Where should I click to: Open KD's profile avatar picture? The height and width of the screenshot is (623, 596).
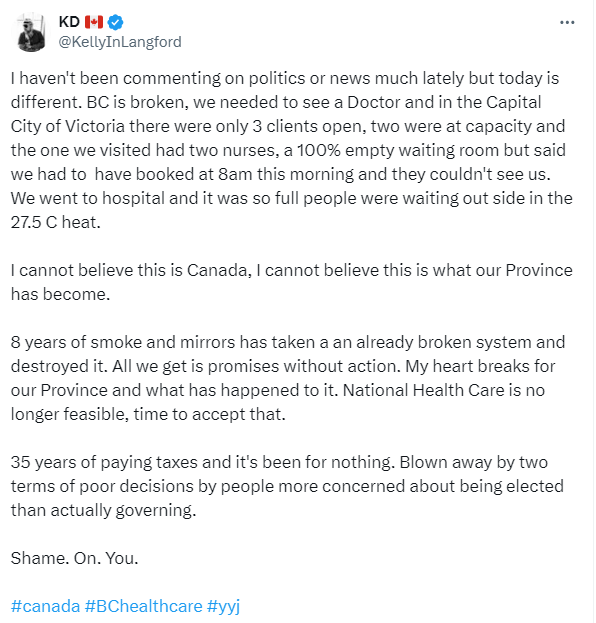(x=30, y=33)
